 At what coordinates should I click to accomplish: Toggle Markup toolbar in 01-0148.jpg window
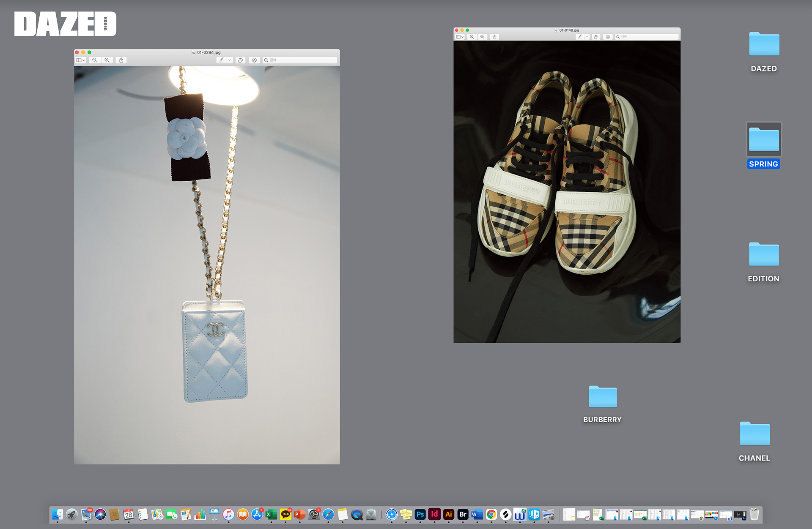608,37
